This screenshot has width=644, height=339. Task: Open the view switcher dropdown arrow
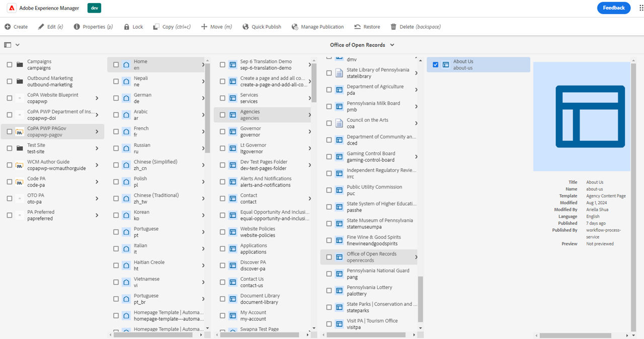point(18,45)
